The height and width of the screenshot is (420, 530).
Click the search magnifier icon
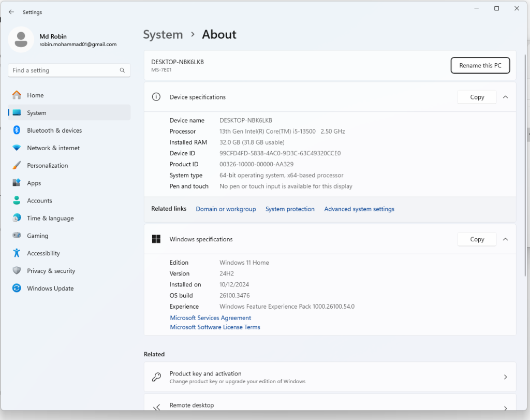[x=122, y=70]
